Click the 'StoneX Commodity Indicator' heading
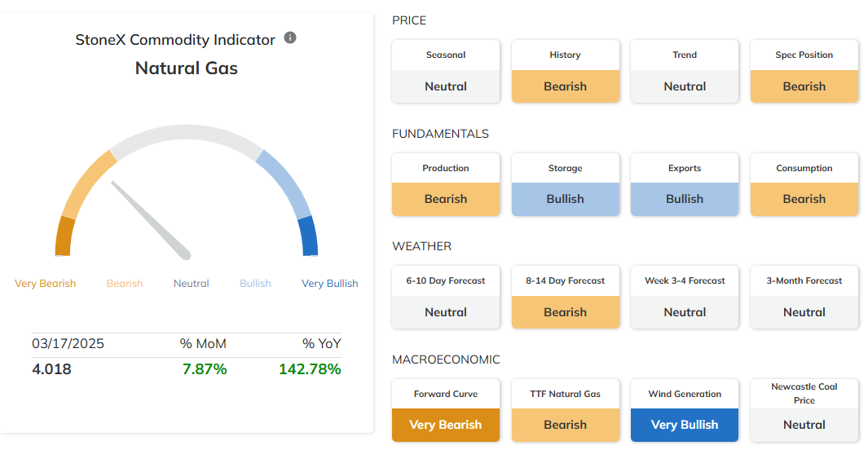868x450 pixels. pos(175,40)
